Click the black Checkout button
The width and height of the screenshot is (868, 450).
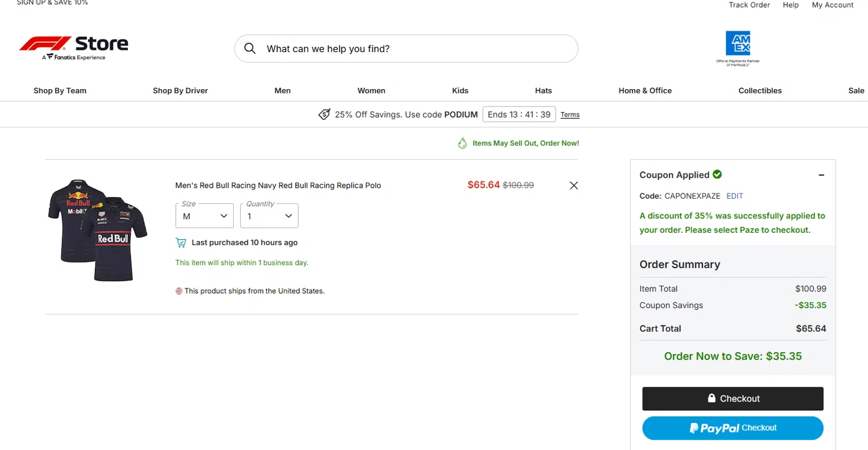click(x=733, y=398)
